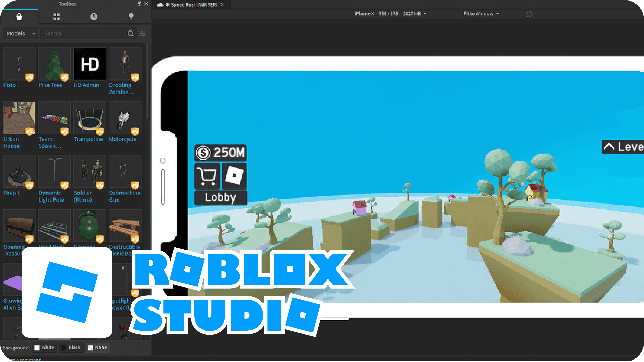Open the Recent clock tab
The width and height of the screenshot is (644, 362).
coord(94,17)
